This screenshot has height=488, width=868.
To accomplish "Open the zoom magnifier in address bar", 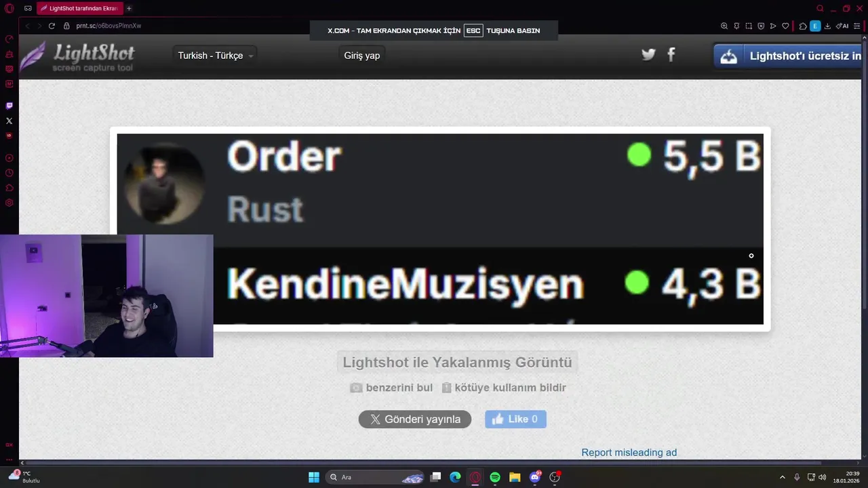I will pos(724,26).
